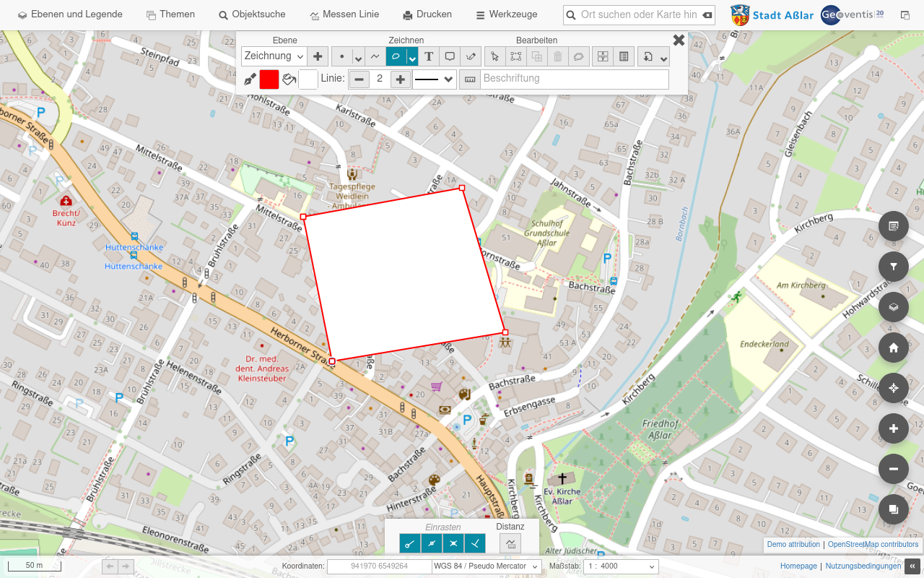Open the Nutzungsbedingungen link
This screenshot has height=578, width=924.
pos(863,566)
